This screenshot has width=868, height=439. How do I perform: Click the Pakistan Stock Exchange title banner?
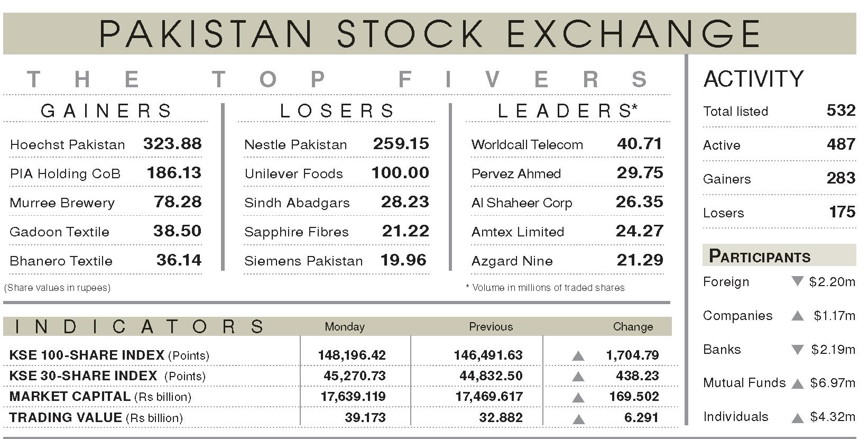(429, 34)
